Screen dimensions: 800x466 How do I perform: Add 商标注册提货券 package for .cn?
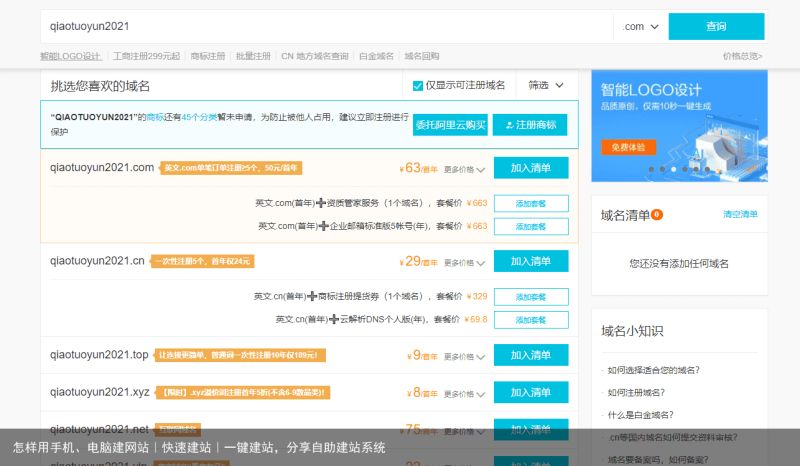click(531, 297)
